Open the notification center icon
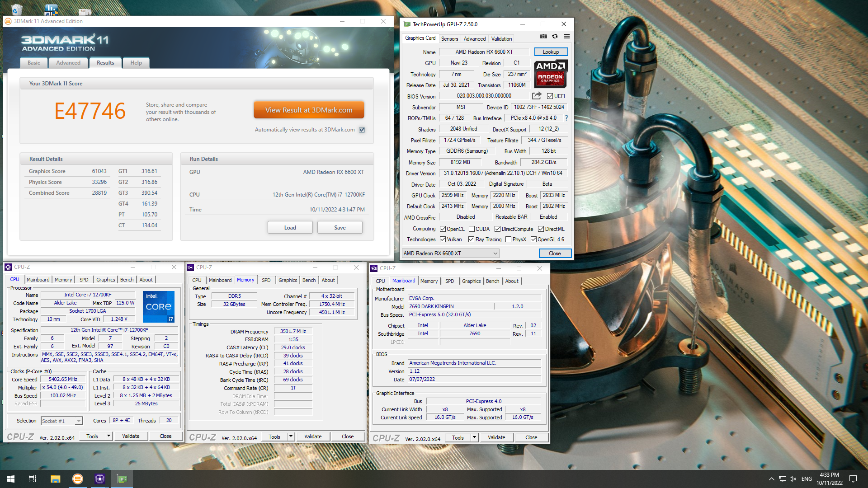This screenshot has width=868, height=488. pos(853,479)
